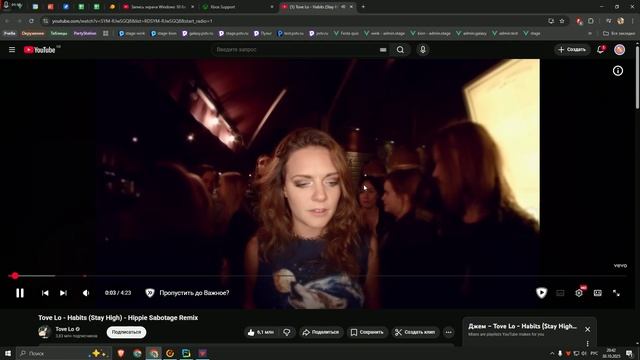
Task: Show hidden system tray icons chevron
Action: [552, 353]
